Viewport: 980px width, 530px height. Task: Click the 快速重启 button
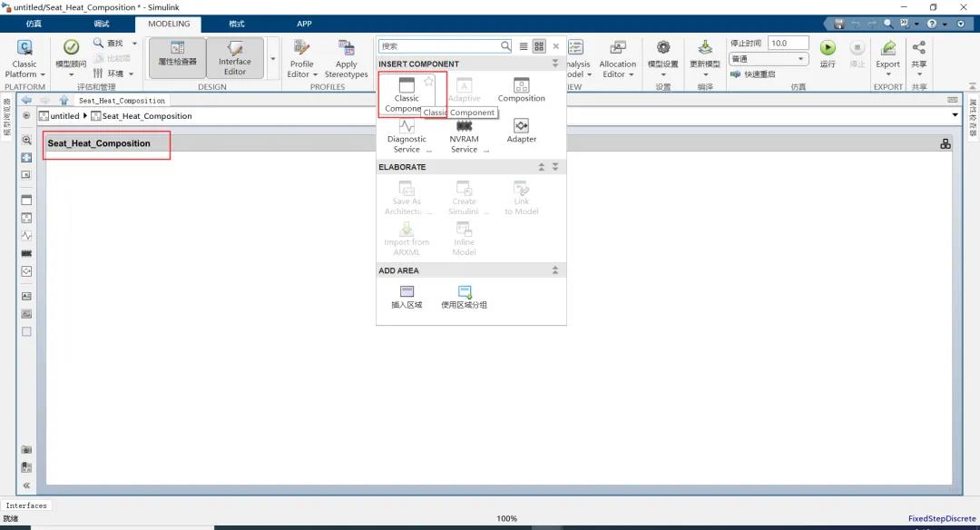click(x=754, y=74)
